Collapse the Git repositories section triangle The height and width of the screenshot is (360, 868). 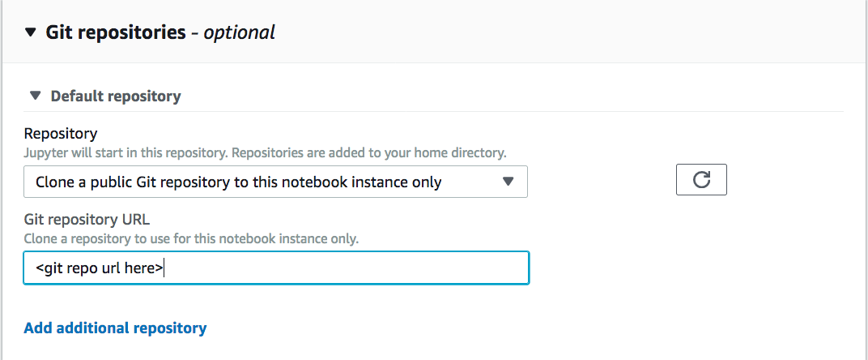coord(31,32)
